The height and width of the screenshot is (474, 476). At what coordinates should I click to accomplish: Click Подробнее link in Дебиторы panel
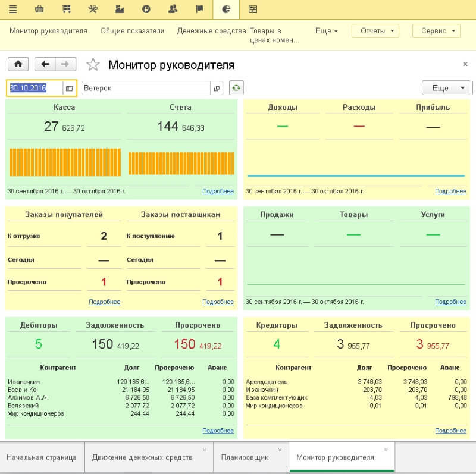coord(218,431)
